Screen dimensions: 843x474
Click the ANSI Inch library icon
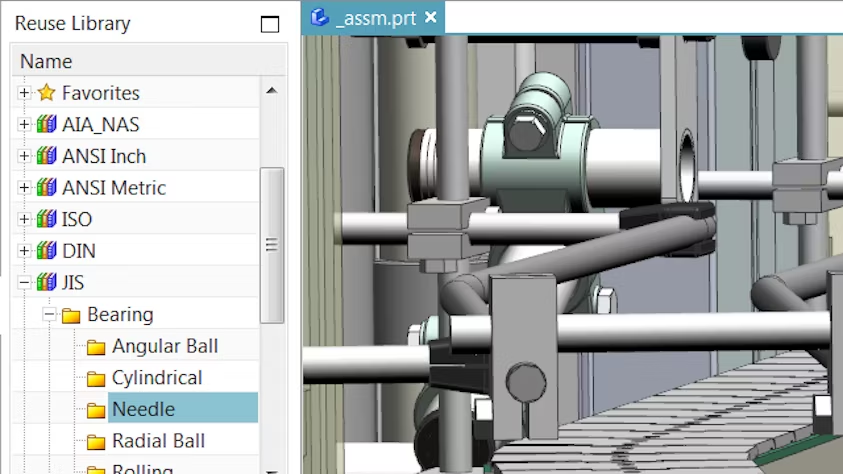[46, 157]
